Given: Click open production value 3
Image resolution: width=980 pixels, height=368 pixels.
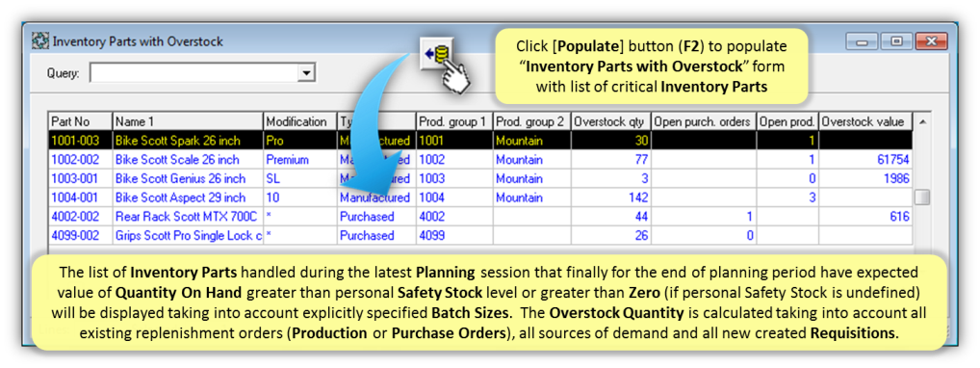Looking at the screenshot, I should coord(812,197).
